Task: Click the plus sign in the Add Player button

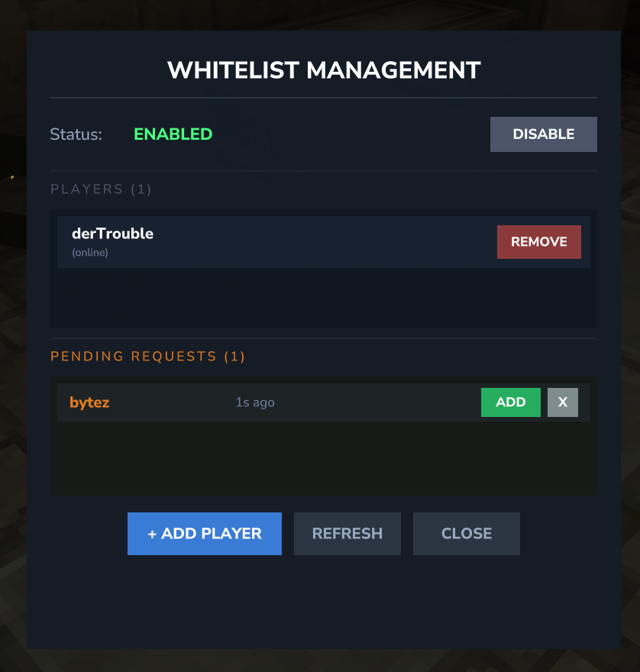Action: point(152,534)
